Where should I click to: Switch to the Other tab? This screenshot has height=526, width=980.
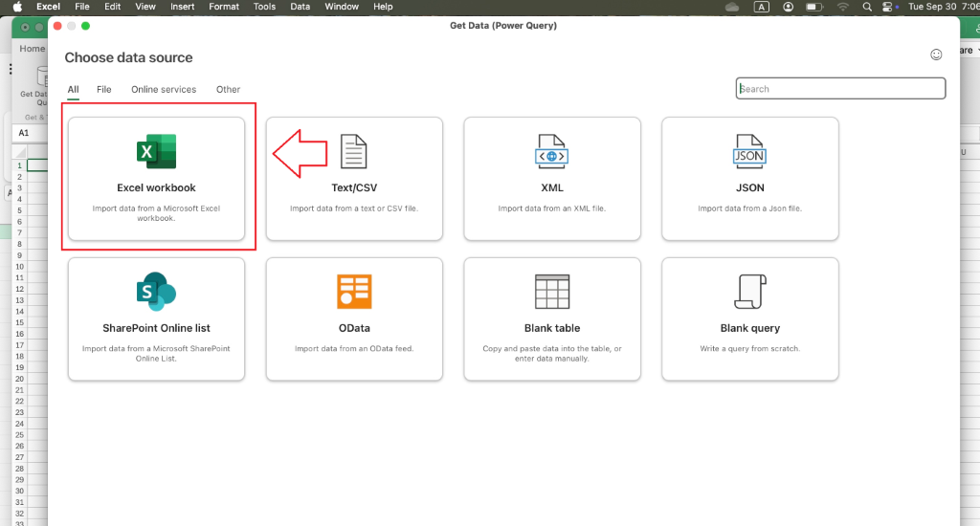(228, 89)
